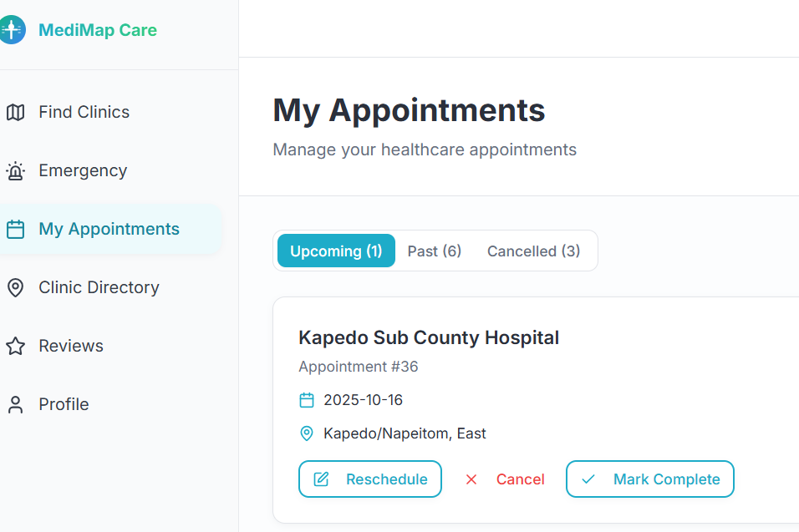This screenshot has height=532, width=799.
Task: Open the Kapedo Sub County Hospital appointment title
Action: (x=429, y=337)
